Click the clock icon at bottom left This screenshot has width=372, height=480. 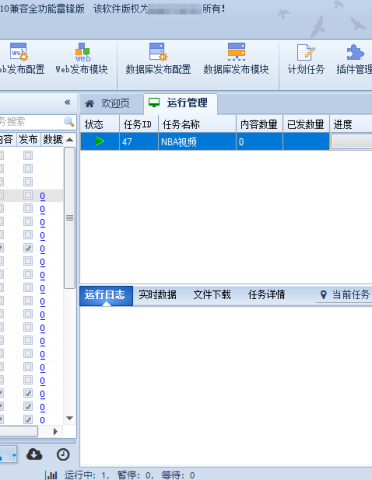click(63, 454)
